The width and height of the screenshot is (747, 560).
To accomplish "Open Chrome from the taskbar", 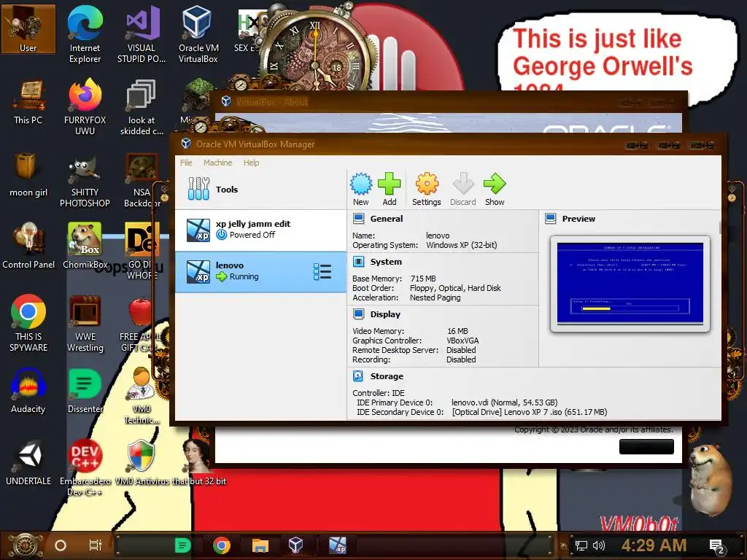I will pyautogui.click(x=222, y=545).
